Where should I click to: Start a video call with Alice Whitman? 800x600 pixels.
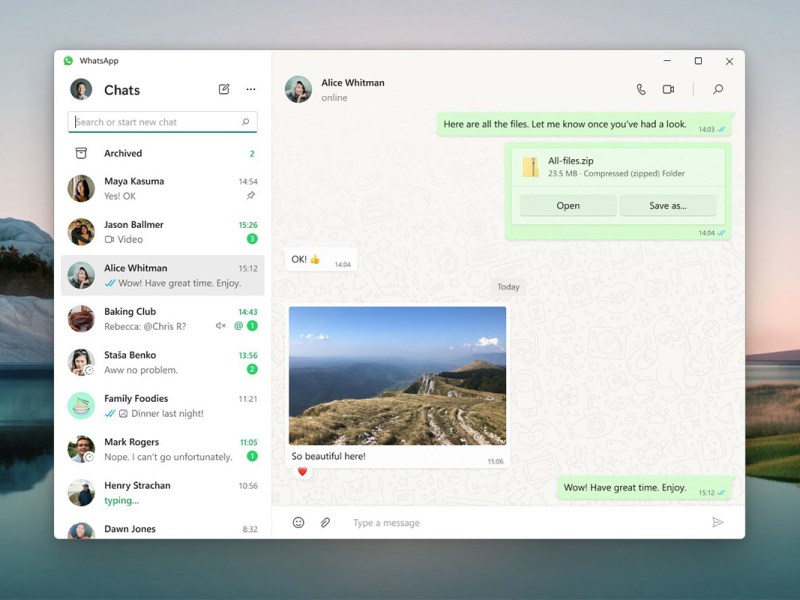(x=668, y=89)
